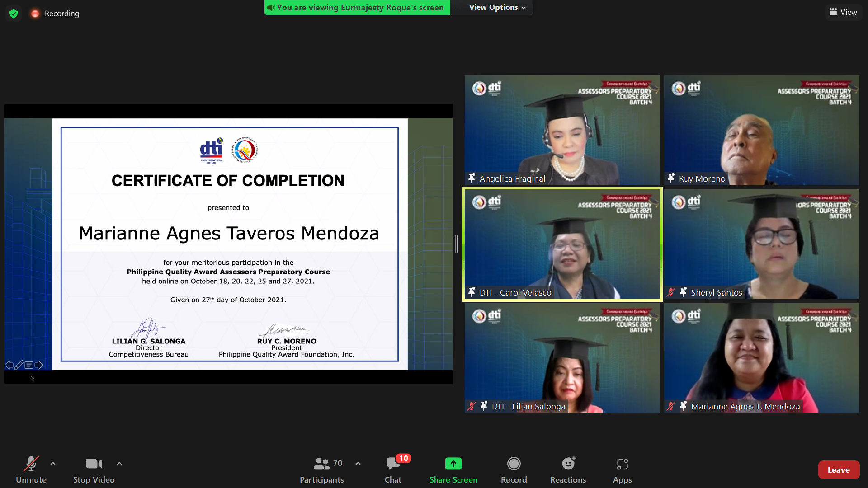This screenshot has height=488, width=868.
Task: Leave the meeting
Action: click(839, 470)
